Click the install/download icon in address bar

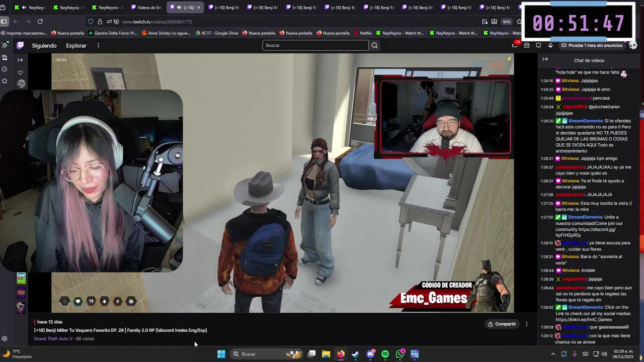(x=494, y=22)
